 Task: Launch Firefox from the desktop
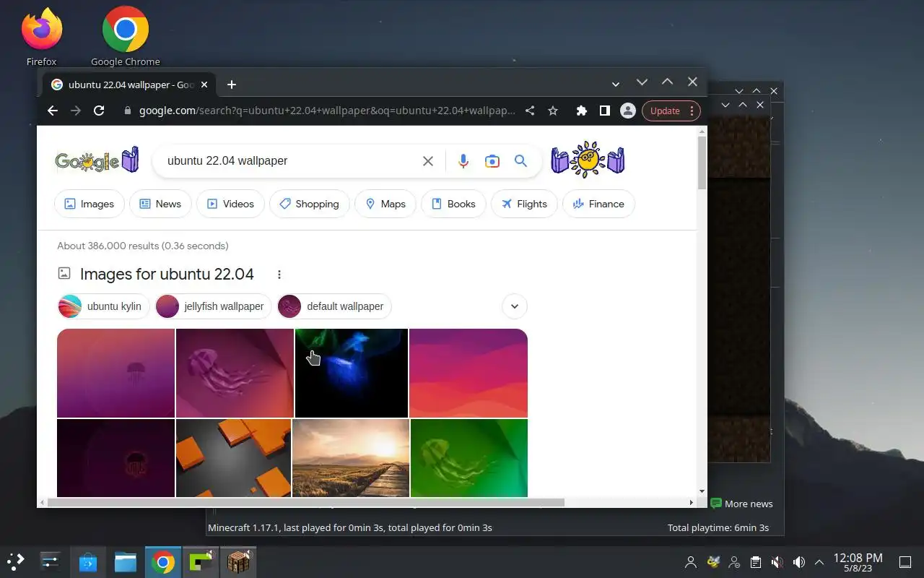coord(42,36)
